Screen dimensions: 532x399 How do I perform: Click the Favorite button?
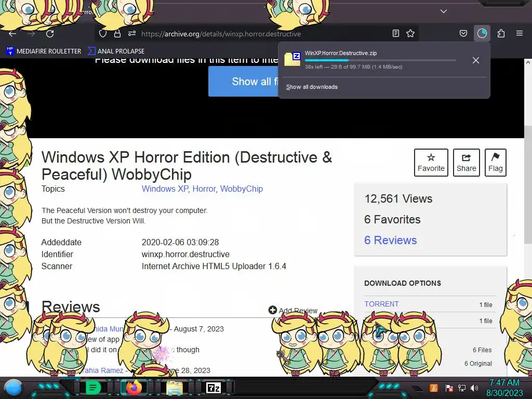click(431, 163)
